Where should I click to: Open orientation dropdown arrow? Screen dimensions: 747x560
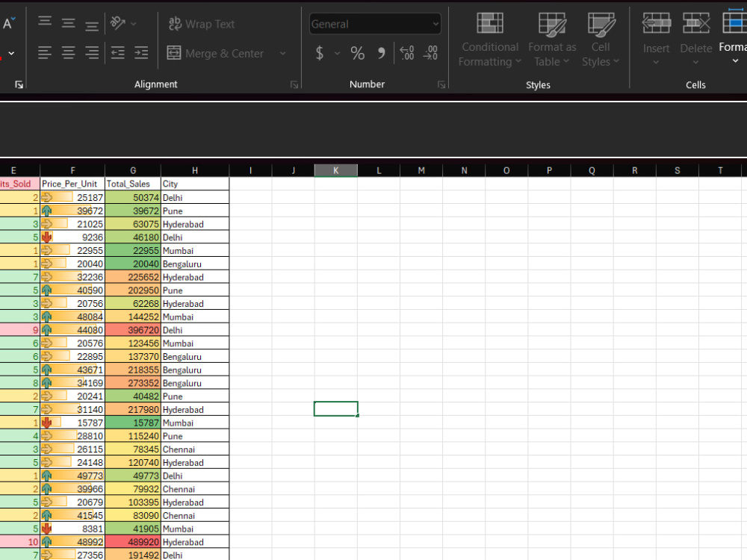[x=134, y=23]
